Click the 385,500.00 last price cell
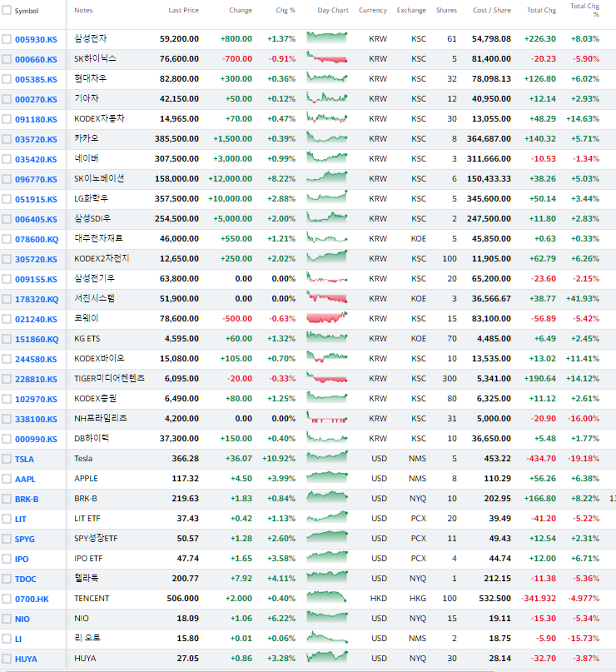This screenshot has height=672, width=616. (176, 139)
